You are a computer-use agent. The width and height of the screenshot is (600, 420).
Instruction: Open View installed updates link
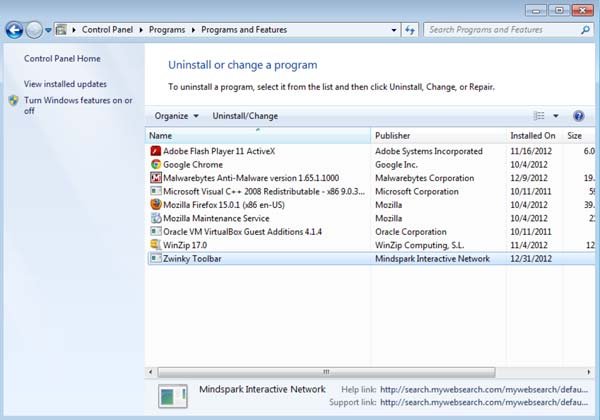coord(65,84)
